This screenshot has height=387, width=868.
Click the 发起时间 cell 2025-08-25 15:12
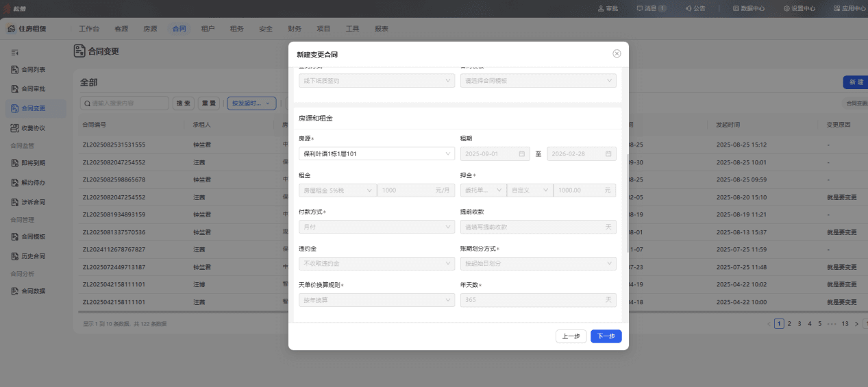[741, 145]
